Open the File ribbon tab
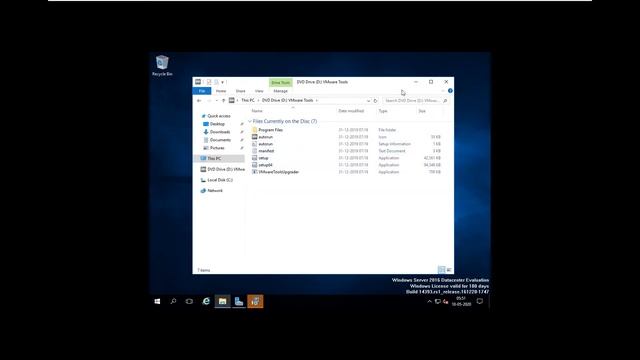640x360 pixels. pyautogui.click(x=202, y=91)
